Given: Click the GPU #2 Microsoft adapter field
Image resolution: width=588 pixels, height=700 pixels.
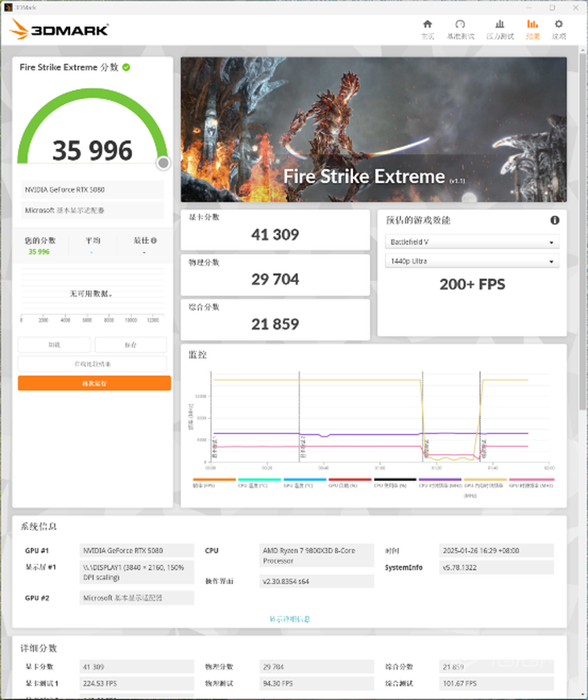Looking at the screenshot, I should 137,598.
